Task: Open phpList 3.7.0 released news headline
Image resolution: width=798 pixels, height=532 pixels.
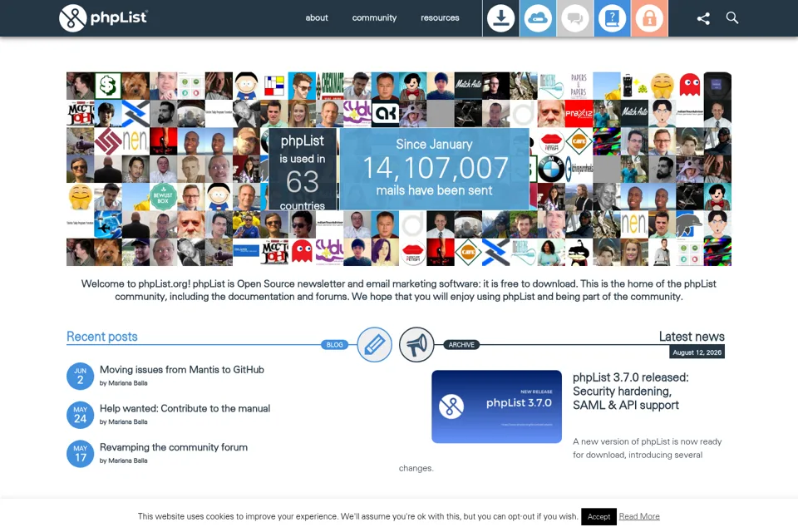Action: 631,391
